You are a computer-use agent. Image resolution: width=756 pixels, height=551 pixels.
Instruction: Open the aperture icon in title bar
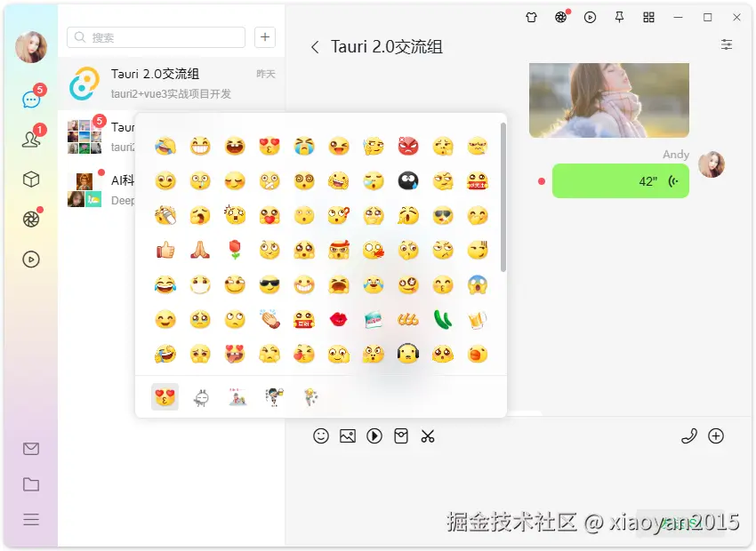pos(560,18)
